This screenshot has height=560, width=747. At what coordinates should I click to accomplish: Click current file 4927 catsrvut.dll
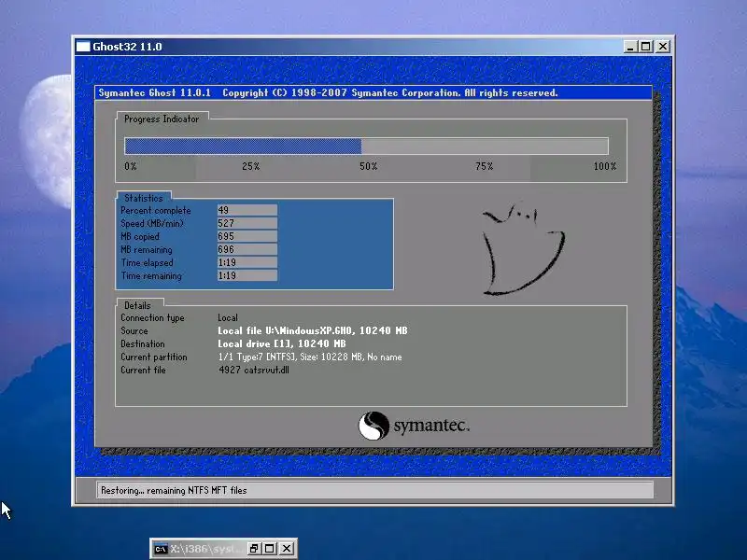pyautogui.click(x=254, y=370)
